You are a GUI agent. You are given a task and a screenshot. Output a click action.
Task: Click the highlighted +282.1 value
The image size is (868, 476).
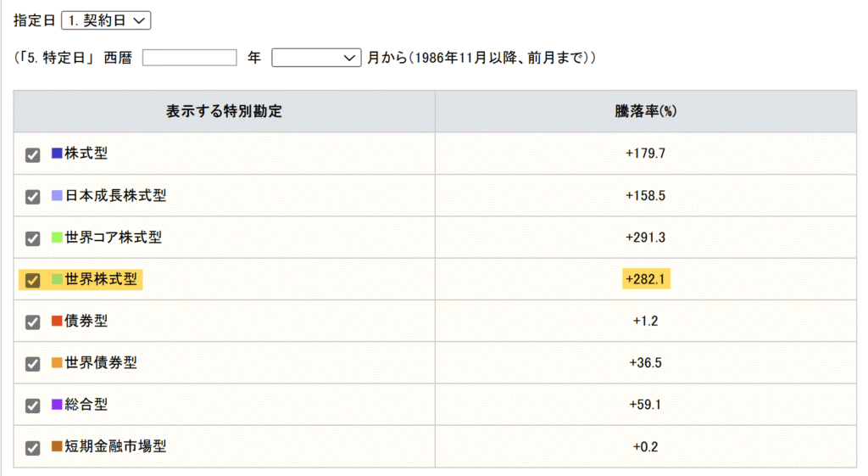645,279
